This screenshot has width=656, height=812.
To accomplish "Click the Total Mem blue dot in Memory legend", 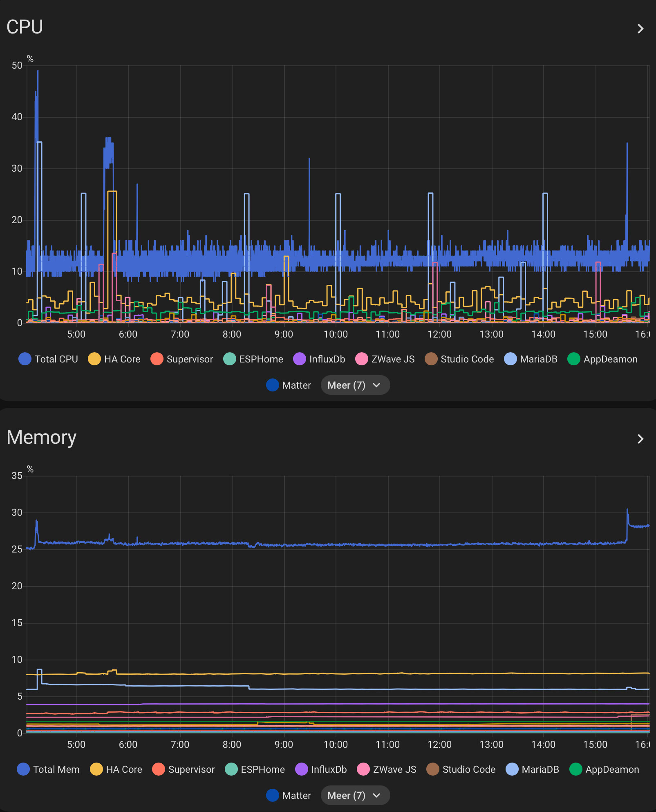I will click(x=23, y=769).
